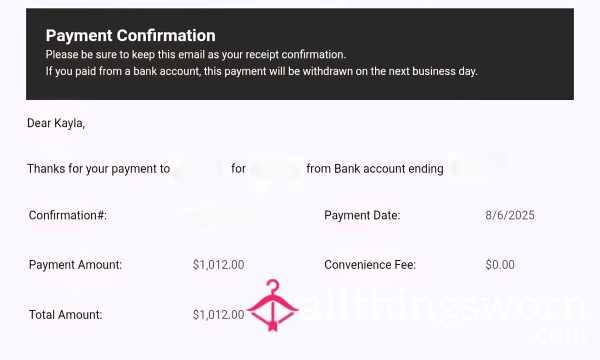The image size is (600, 360).
Task: Click the Payment Confirmation heading
Action: [x=130, y=36]
